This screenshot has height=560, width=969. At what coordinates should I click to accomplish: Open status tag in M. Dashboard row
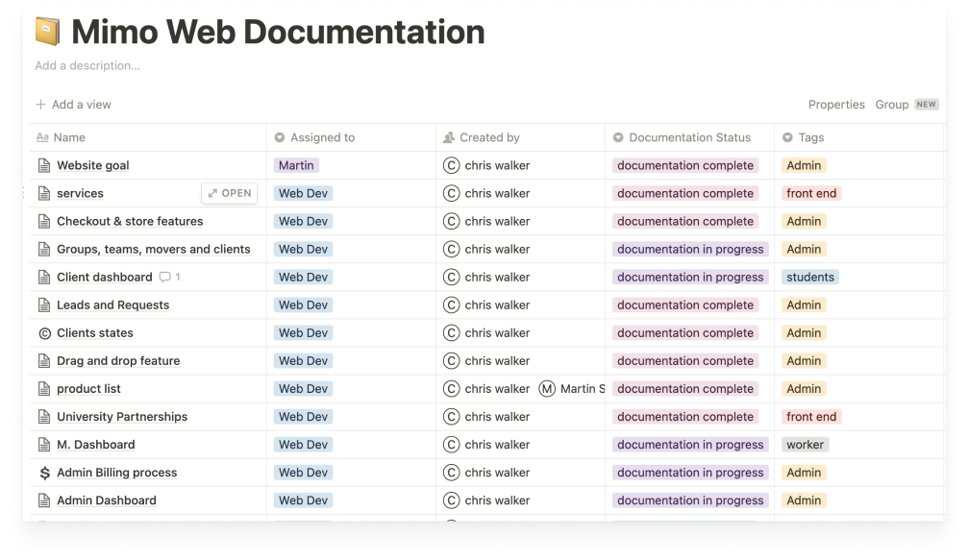(x=690, y=445)
